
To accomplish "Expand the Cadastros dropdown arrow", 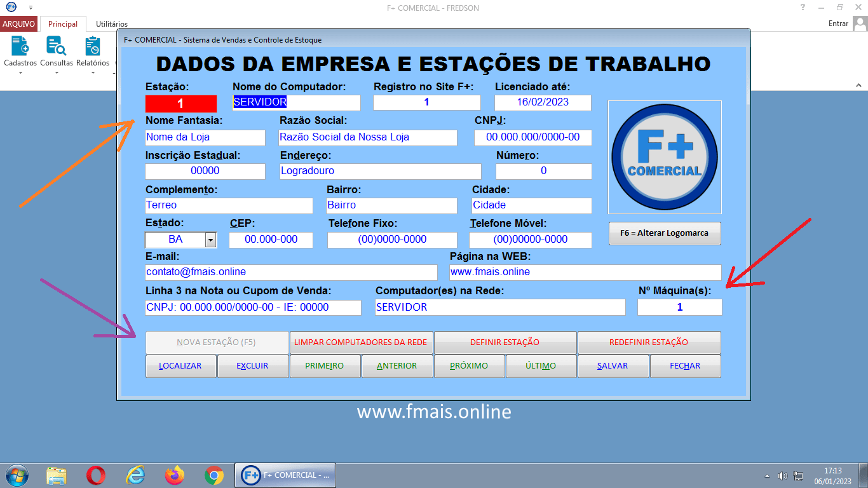I will [x=20, y=72].
